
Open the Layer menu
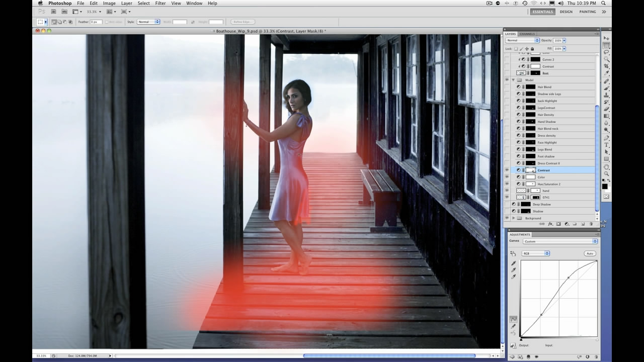[x=126, y=3]
